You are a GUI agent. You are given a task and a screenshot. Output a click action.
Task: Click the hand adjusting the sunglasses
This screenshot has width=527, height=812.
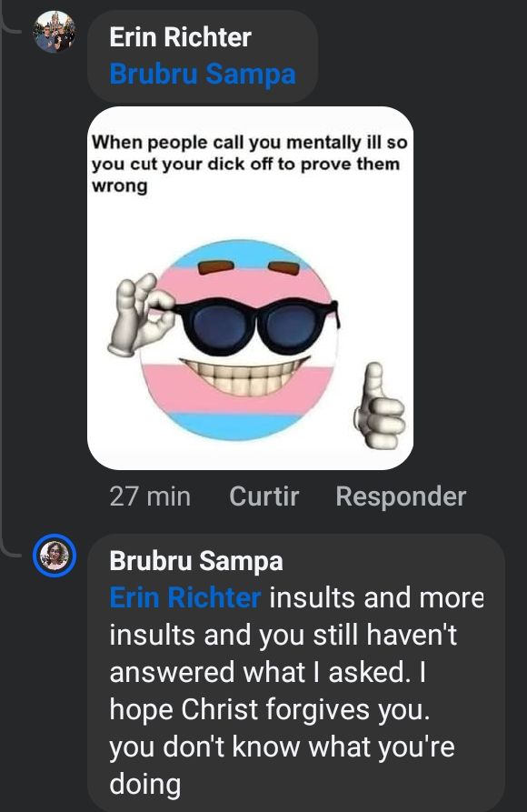click(x=141, y=315)
